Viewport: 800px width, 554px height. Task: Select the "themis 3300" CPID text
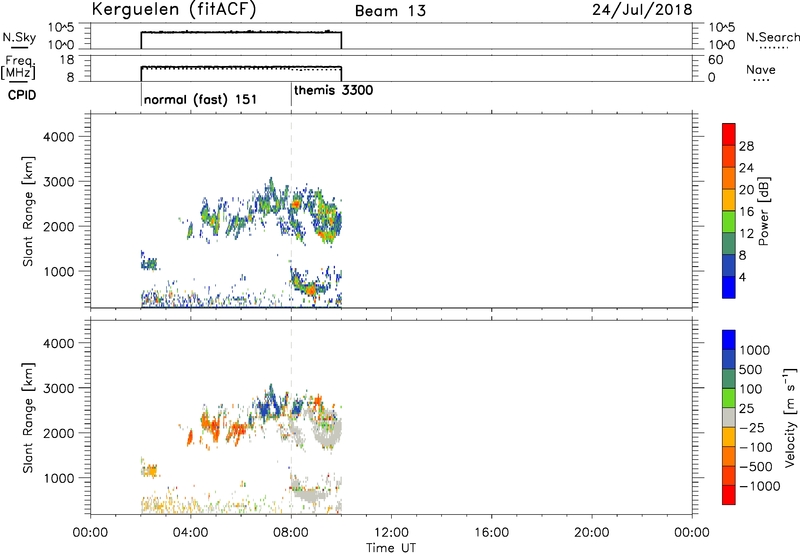(334, 90)
